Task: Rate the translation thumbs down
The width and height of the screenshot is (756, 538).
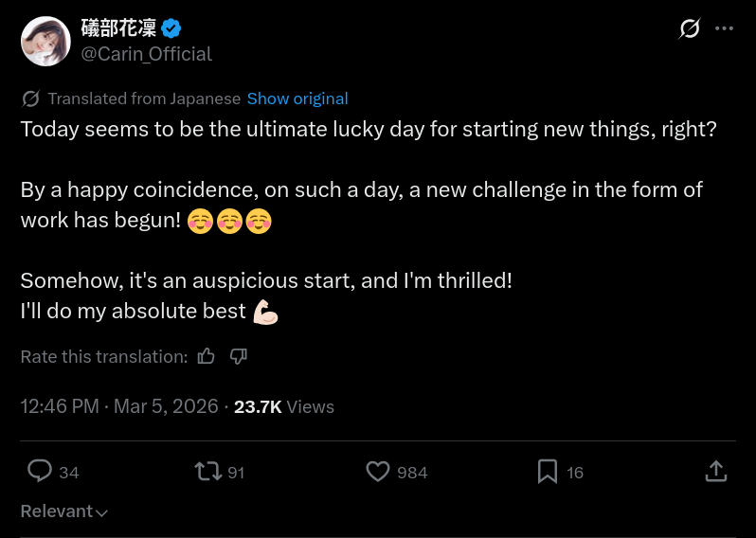Action: [239, 356]
